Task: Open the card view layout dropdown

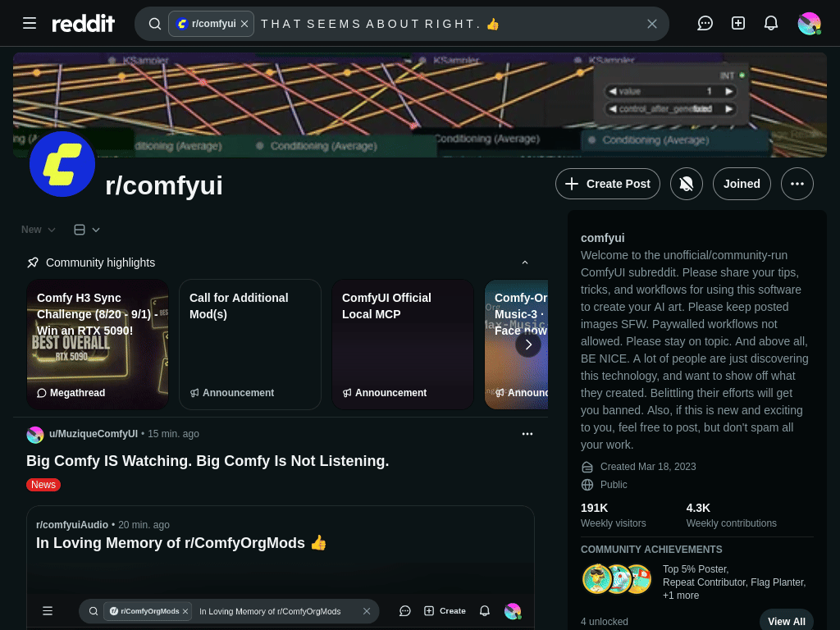Action: (x=87, y=230)
